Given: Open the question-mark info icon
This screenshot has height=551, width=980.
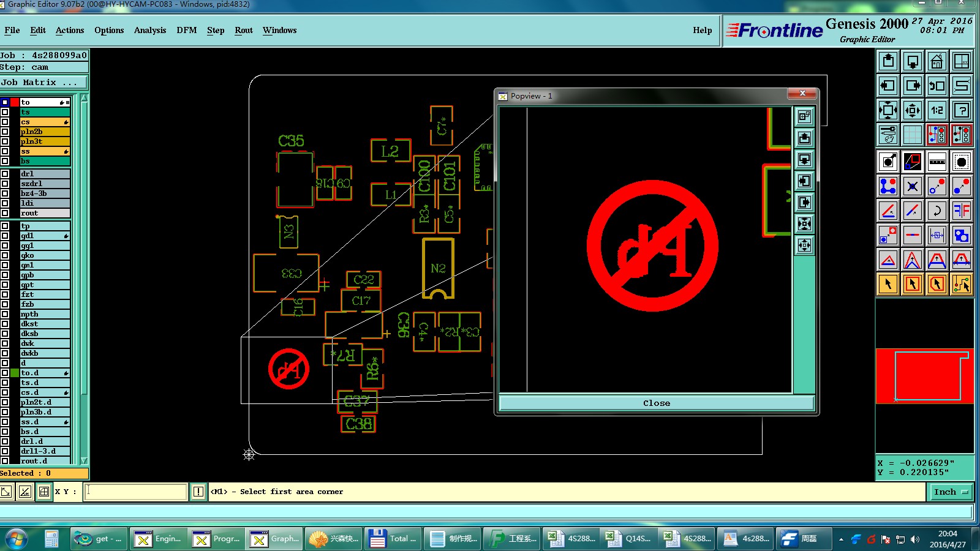Looking at the screenshot, I should pos(962,110).
